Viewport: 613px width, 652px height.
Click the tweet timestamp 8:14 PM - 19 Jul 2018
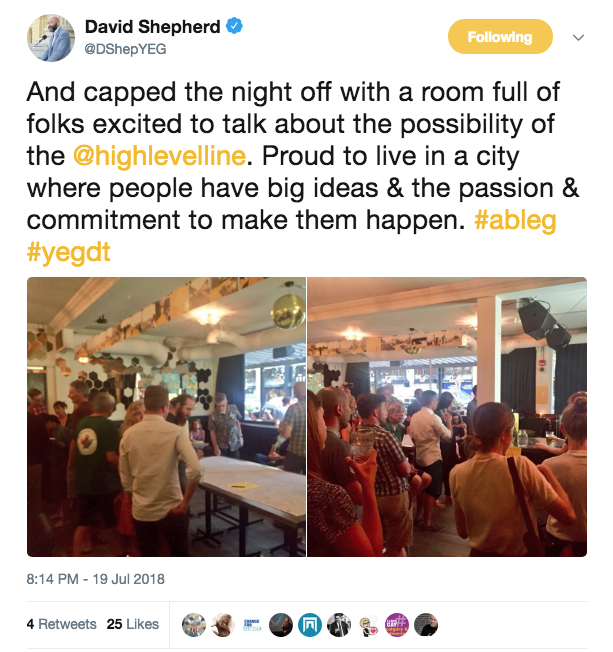(x=96, y=579)
